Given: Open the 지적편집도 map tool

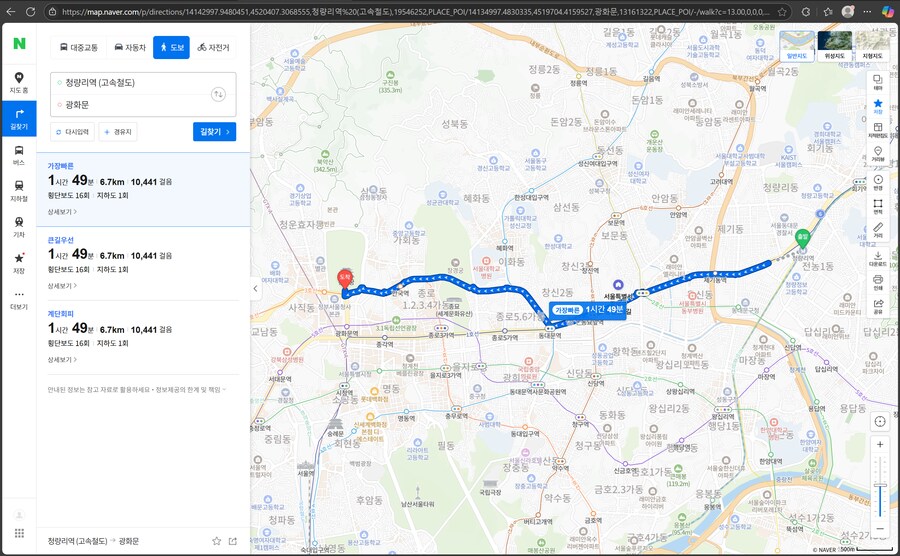Looking at the screenshot, I should click(x=878, y=130).
